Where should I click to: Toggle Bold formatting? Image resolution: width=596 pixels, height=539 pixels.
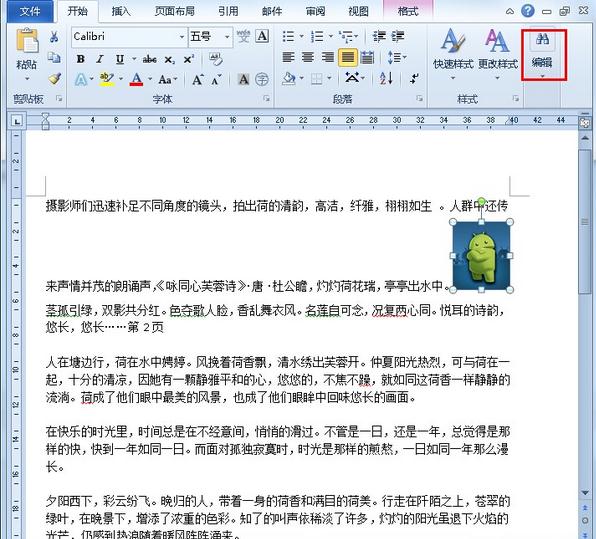click(x=81, y=59)
